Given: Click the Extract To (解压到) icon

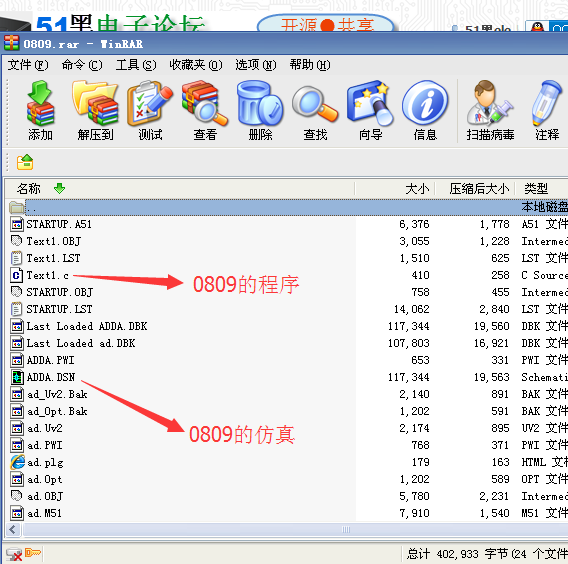Looking at the screenshot, I should [x=95, y=103].
